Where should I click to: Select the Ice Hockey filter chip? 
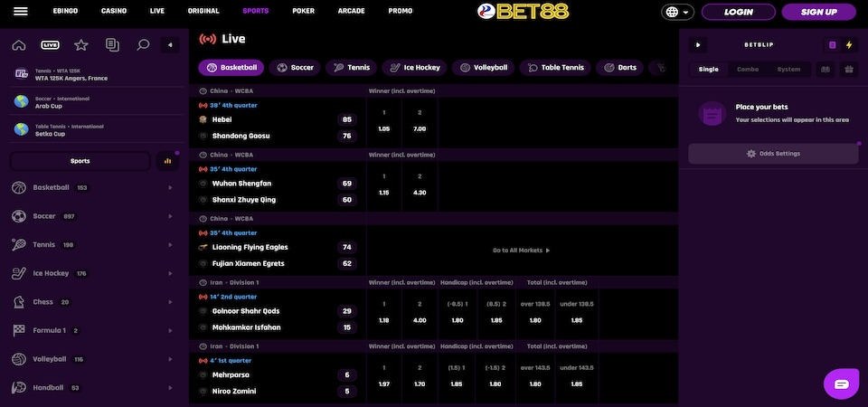[415, 68]
